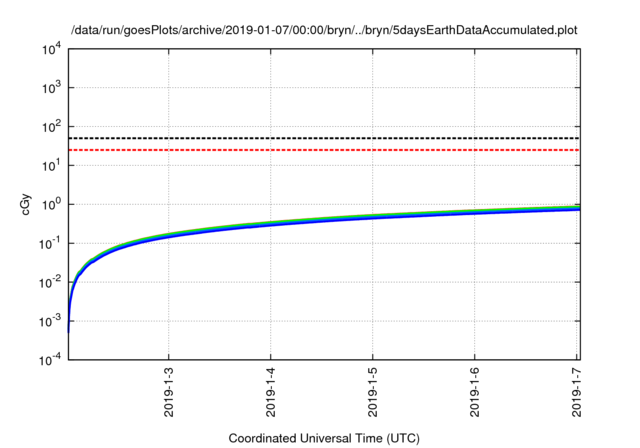Select the 10^0 y-axis label
The width and height of the screenshot is (640, 448).
(51, 204)
